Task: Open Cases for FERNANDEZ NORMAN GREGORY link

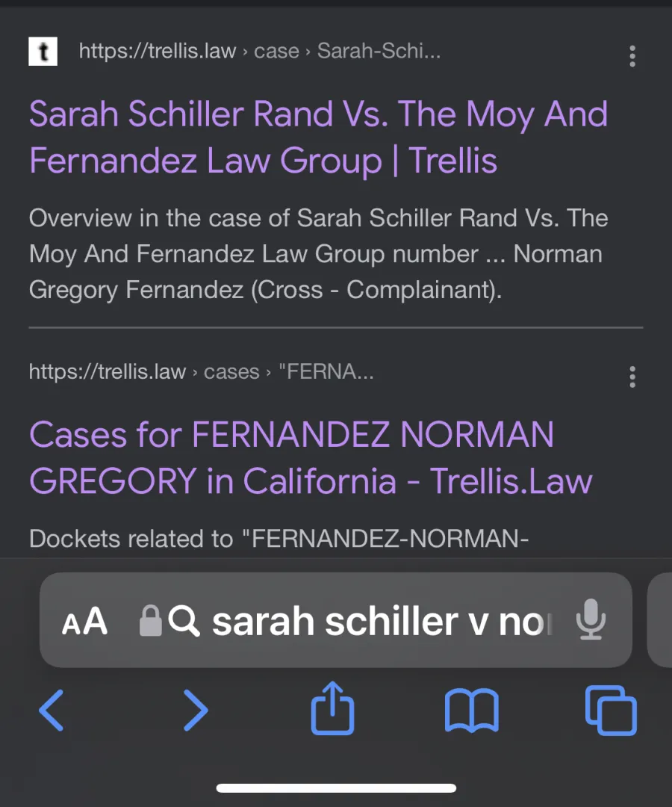Action: 310,457
